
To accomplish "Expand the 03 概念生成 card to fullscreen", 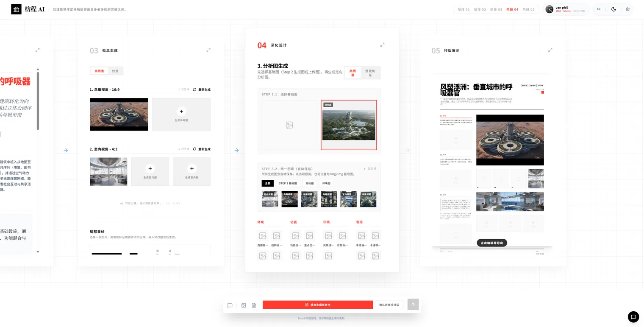I will (x=208, y=50).
